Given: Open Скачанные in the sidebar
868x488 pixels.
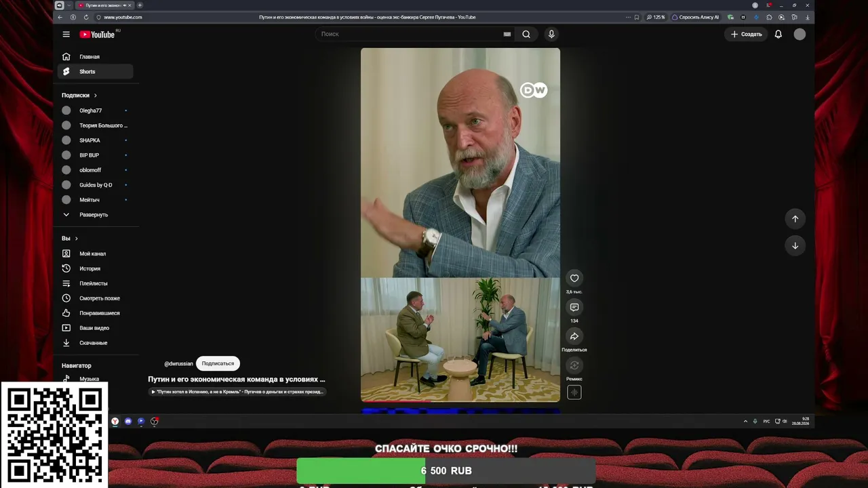Looking at the screenshot, I should pos(96,343).
